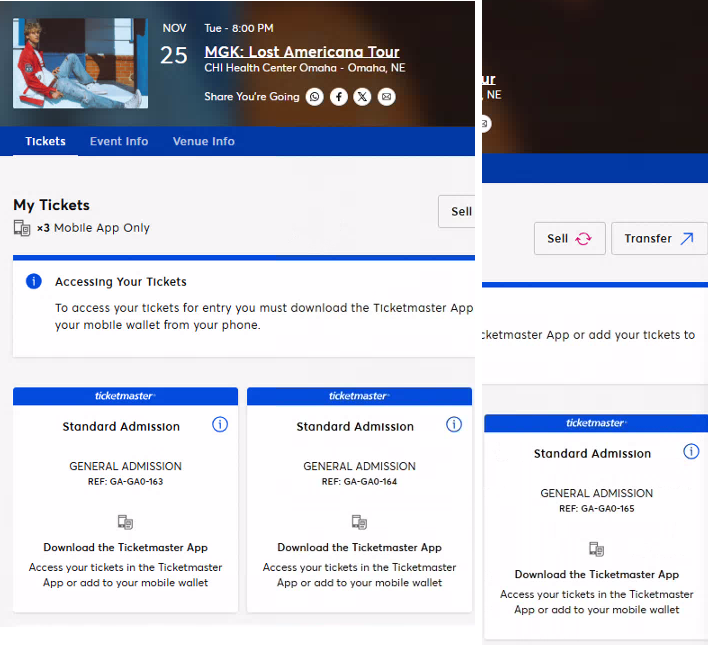The height and width of the screenshot is (645, 708).
Task: Click GENERAL ADMISSION text on ticket 163
Action: point(126,466)
